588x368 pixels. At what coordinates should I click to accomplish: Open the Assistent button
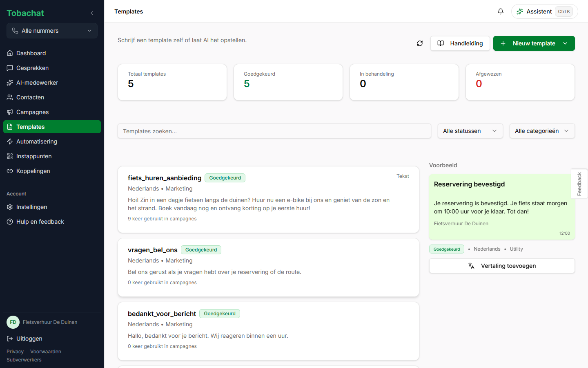pos(545,11)
